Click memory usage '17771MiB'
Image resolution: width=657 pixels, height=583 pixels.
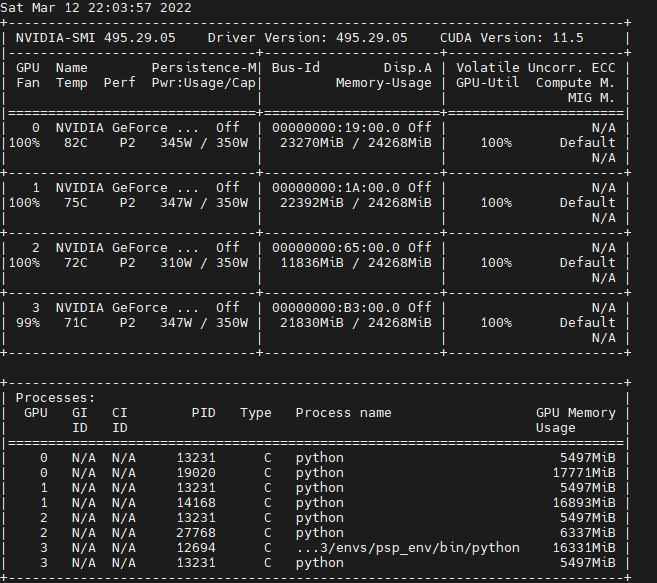[x=584, y=473]
